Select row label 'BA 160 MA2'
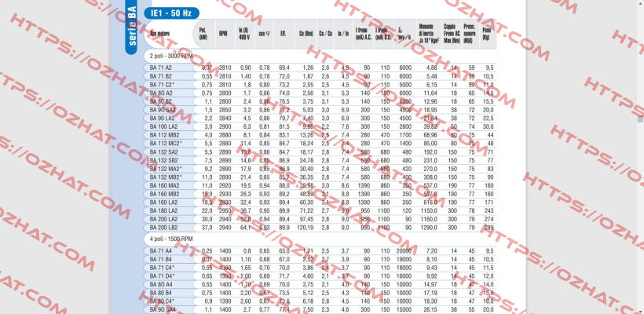Screen dimensions: 644x314 [x=164, y=185]
